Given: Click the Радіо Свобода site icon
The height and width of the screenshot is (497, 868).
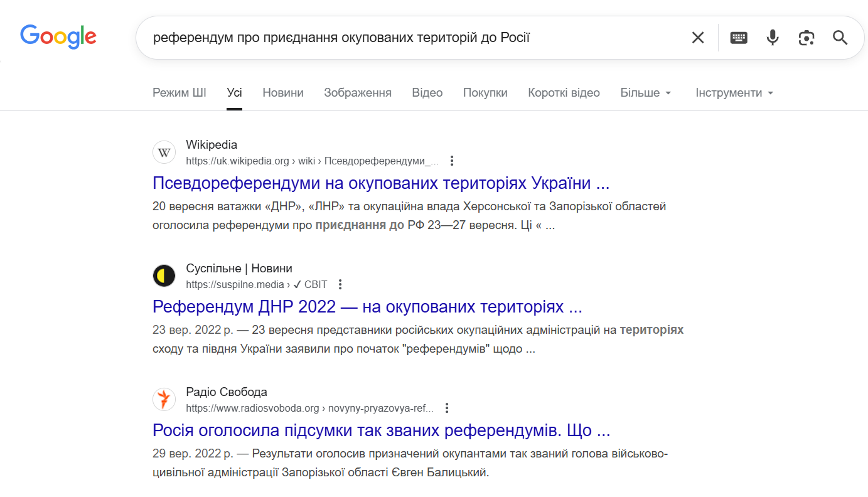Looking at the screenshot, I should click(x=164, y=400).
